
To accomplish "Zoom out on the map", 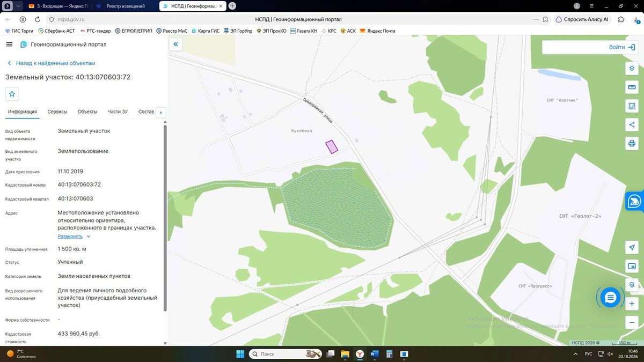I will pyautogui.click(x=632, y=322).
